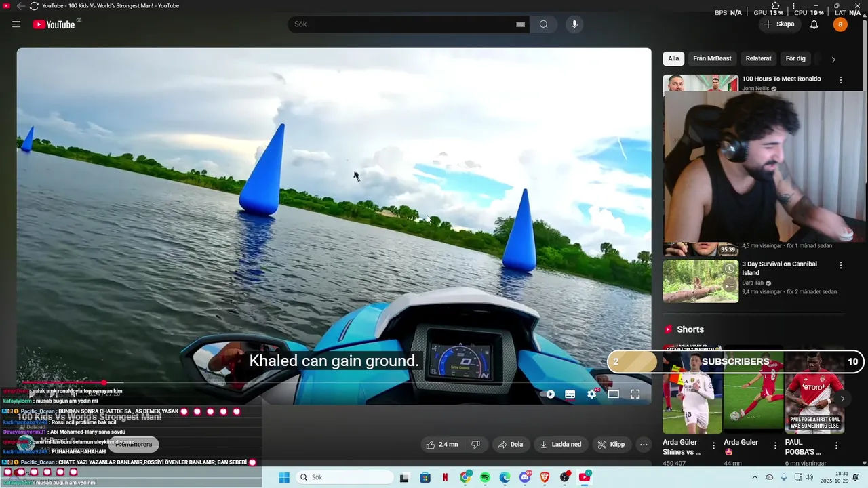Screen dimensions: 868x488
Task: Go to the YouTube home logo
Action: click(54, 24)
